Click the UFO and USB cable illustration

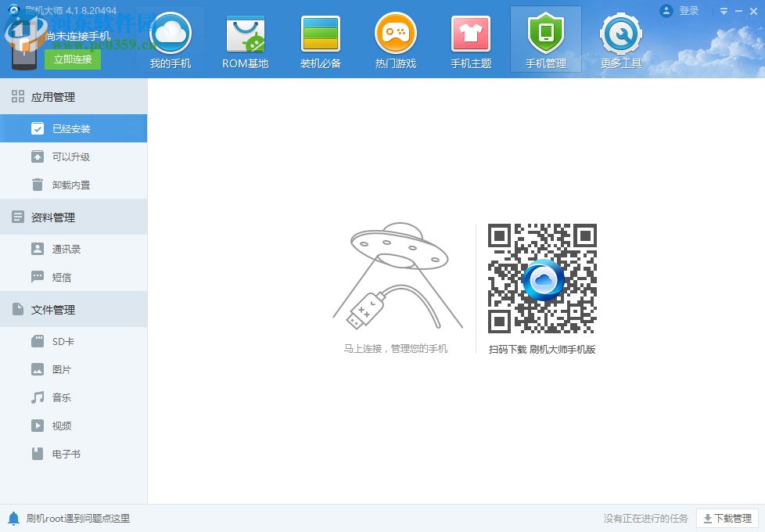click(397, 277)
